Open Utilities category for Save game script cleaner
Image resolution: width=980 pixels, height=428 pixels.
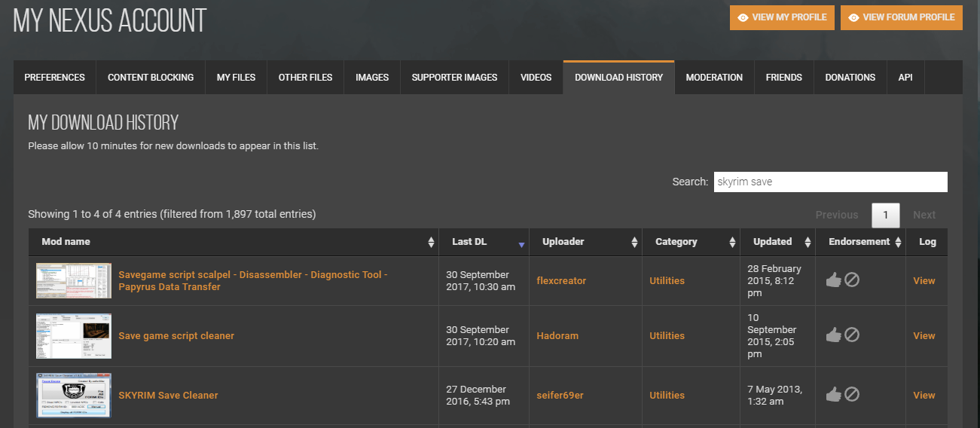tap(667, 335)
